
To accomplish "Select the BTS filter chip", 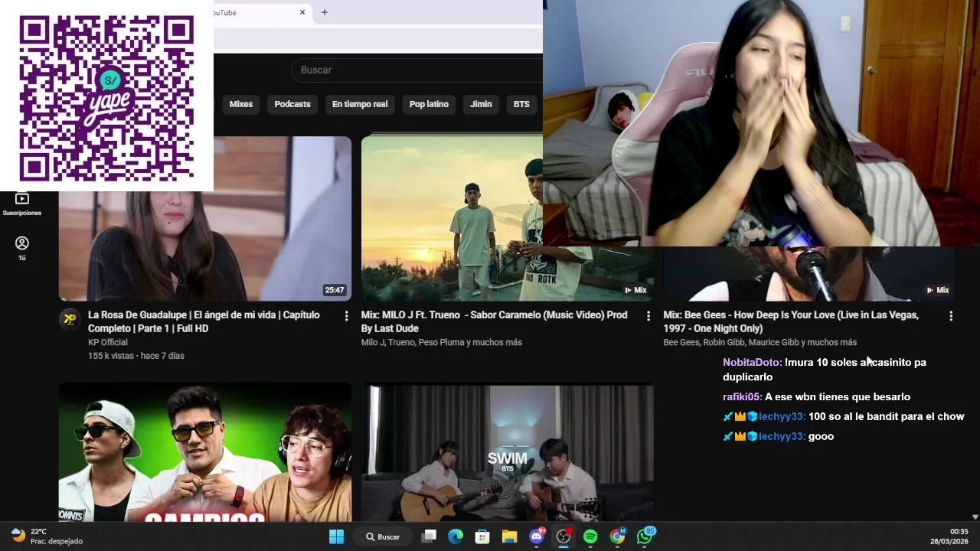I will tap(521, 104).
